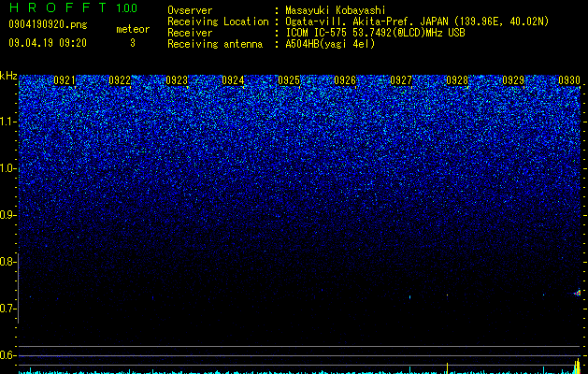Click the 1.1 frequency axis label

7,122
